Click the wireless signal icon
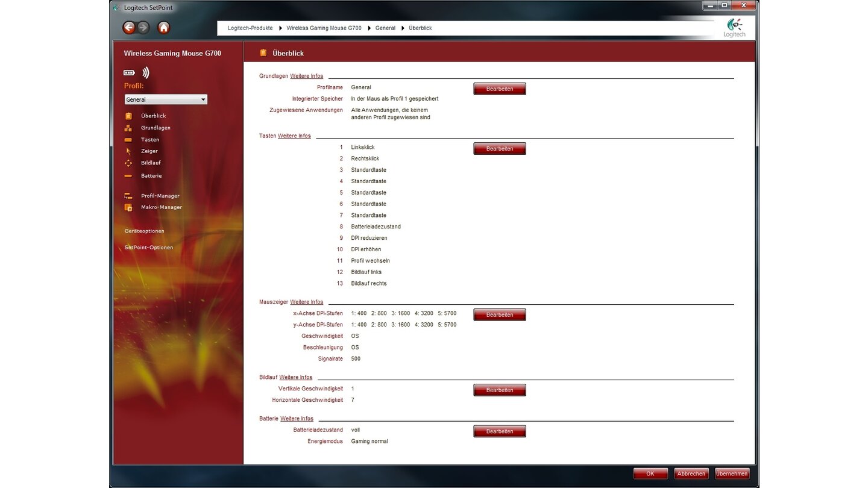Viewport: 868px width, 488px height. coord(145,73)
